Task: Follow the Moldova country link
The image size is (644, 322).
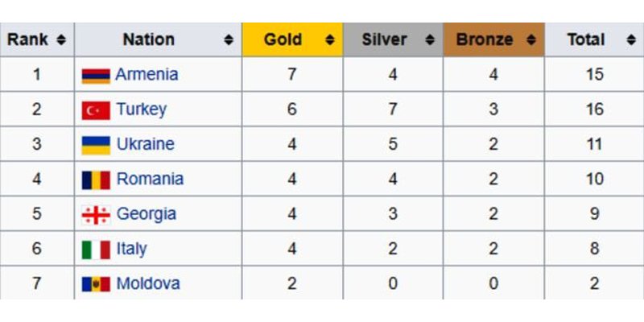Action: pos(148,283)
